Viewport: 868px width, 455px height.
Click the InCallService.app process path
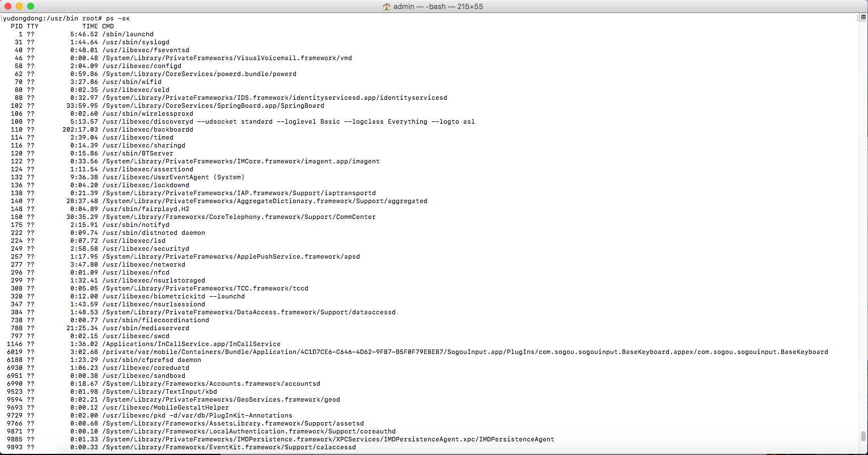191,344
